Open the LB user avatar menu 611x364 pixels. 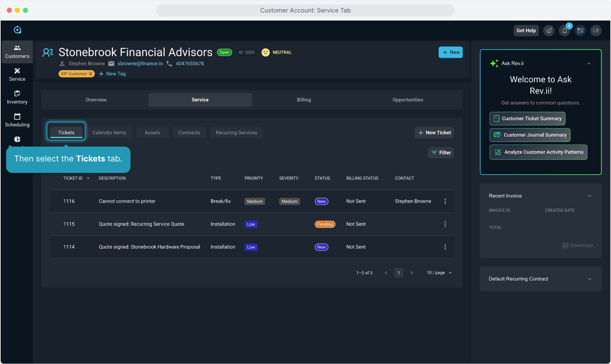tap(596, 31)
